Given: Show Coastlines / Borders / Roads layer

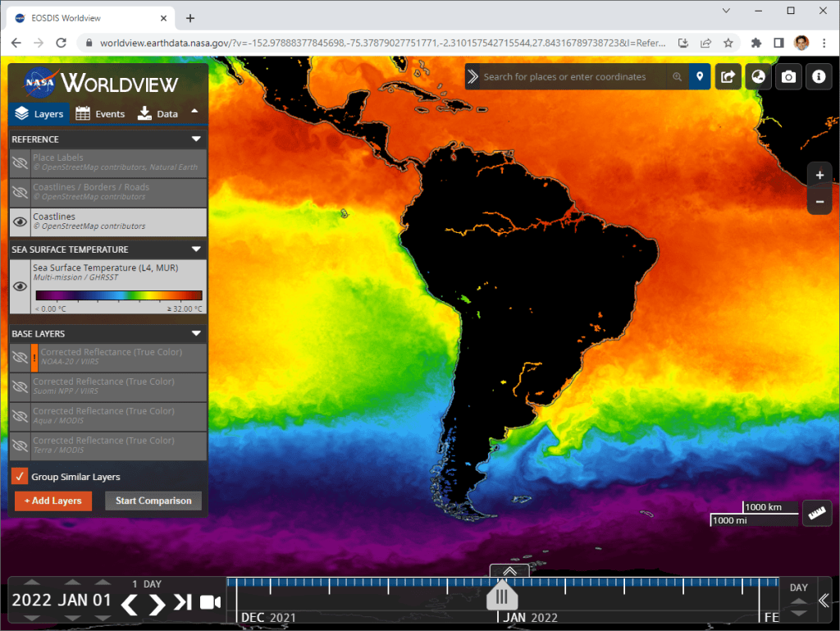Looking at the screenshot, I should (21, 192).
